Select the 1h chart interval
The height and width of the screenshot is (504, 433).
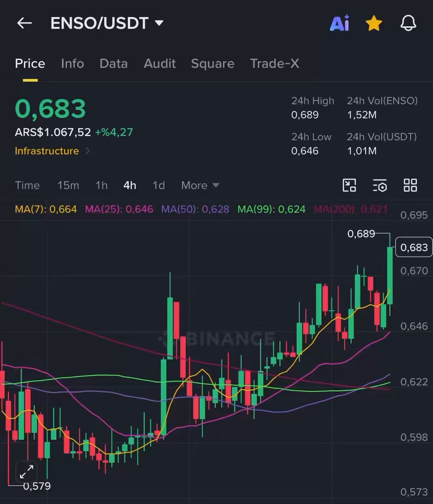[101, 185]
